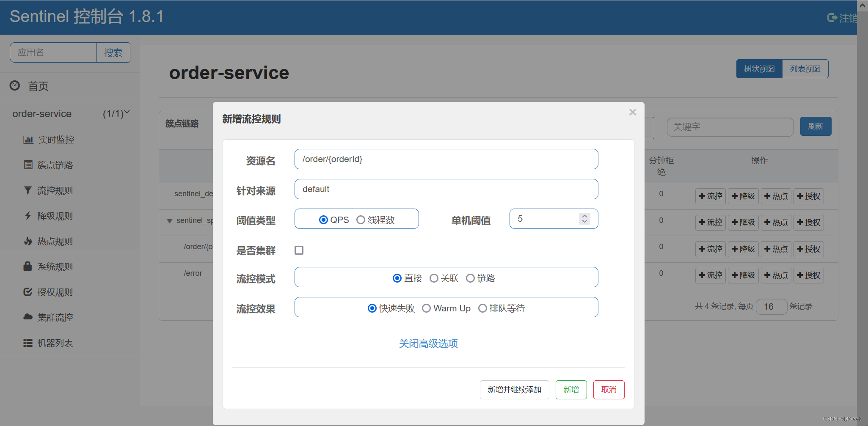Select Warm Up flow control effect

[426, 308]
